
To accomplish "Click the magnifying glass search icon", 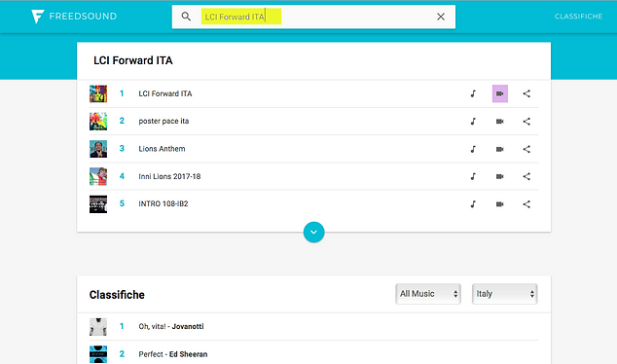I will pyautogui.click(x=186, y=17).
